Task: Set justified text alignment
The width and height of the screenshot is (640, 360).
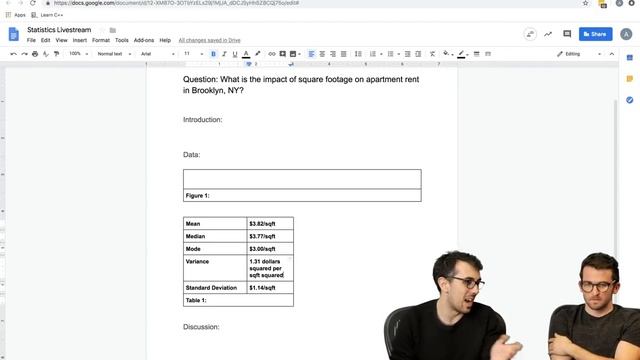Action: pos(344,54)
